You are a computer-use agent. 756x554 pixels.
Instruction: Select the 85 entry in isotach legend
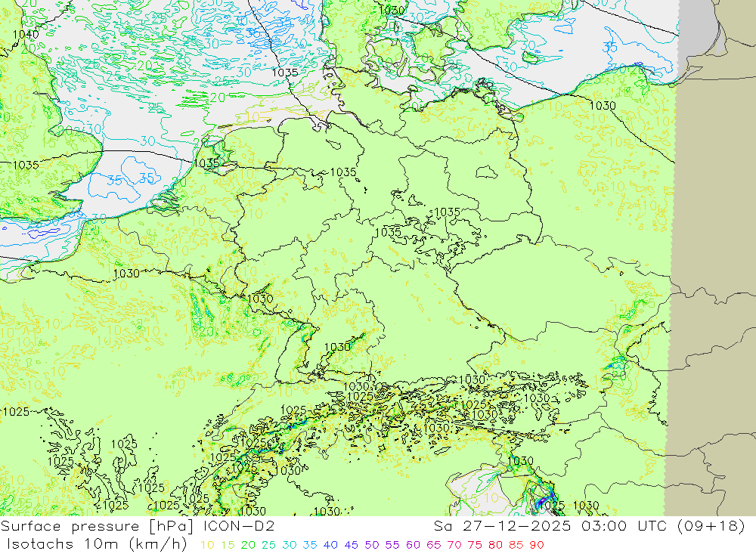pyautogui.click(x=516, y=546)
